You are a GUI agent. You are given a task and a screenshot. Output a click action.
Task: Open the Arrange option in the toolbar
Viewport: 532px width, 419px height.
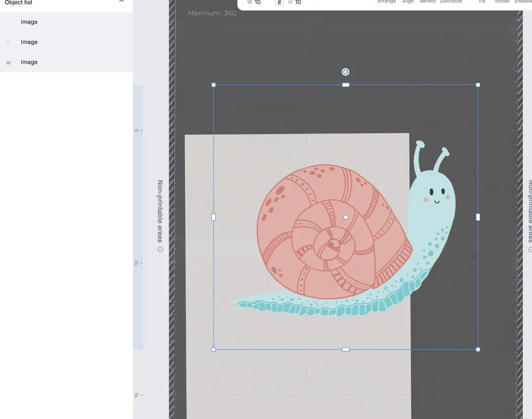[x=387, y=2]
